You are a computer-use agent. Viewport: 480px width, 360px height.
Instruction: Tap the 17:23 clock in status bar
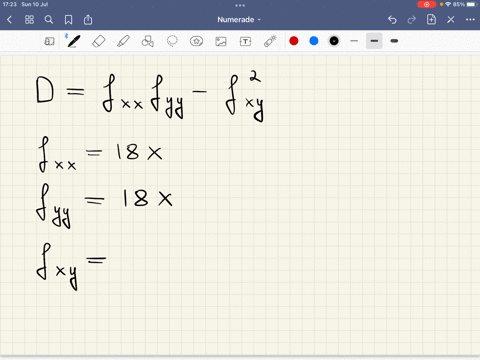[10, 4]
